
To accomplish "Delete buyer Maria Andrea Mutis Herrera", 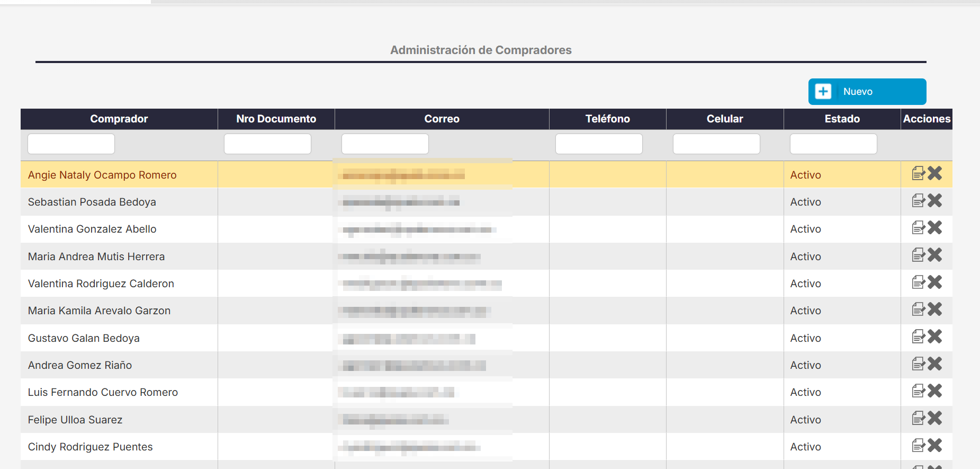I will pyautogui.click(x=935, y=255).
